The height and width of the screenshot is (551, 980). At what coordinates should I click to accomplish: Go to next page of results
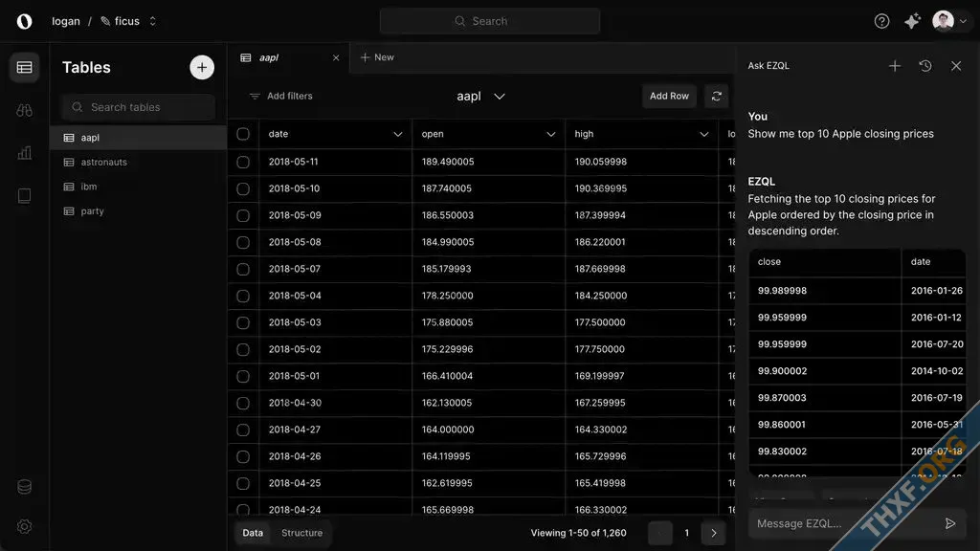point(713,533)
